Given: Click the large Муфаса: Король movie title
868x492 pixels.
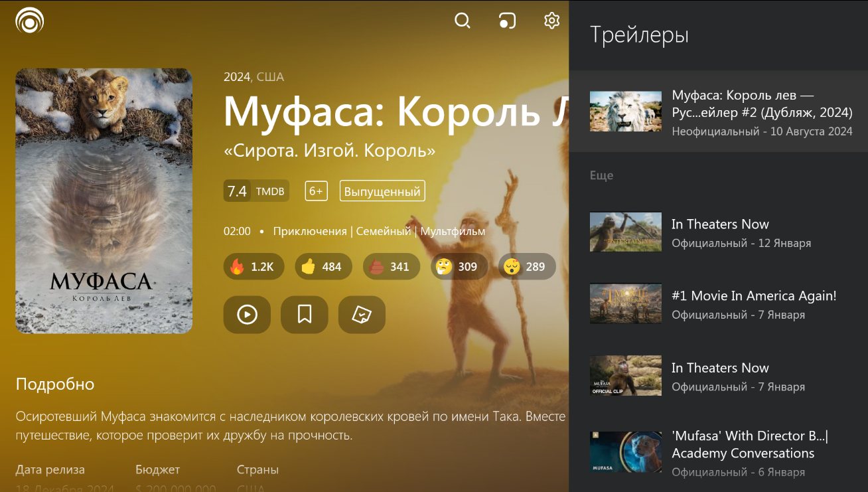Looking at the screenshot, I should [x=396, y=112].
